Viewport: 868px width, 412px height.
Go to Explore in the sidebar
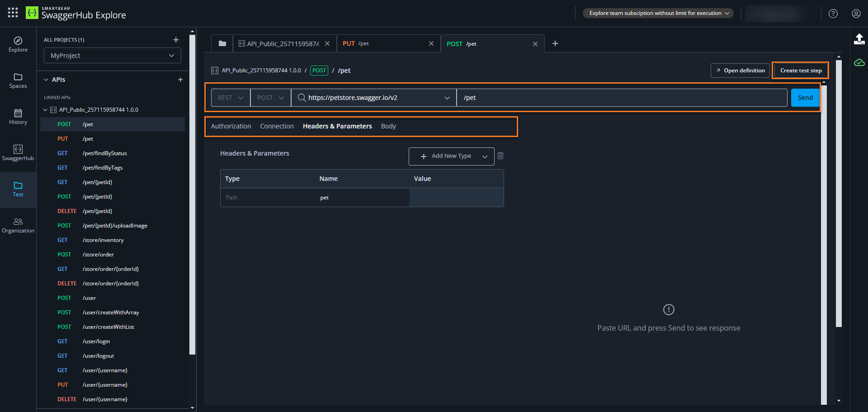[x=18, y=45]
